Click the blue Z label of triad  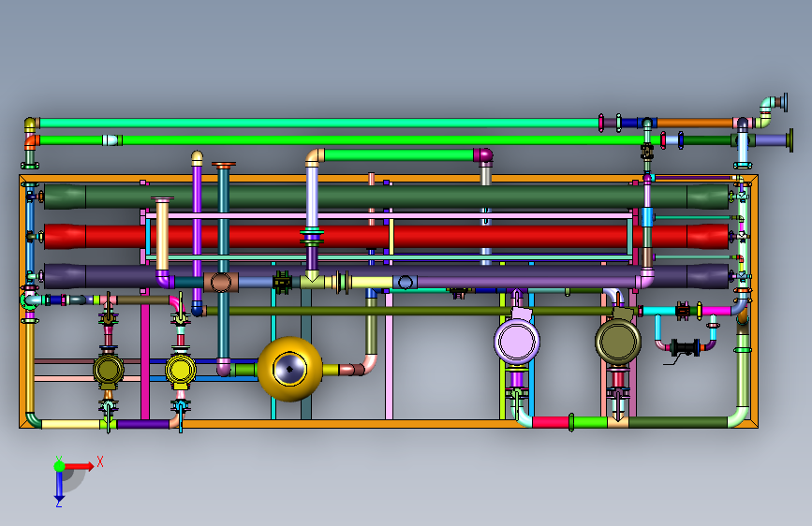(58, 503)
